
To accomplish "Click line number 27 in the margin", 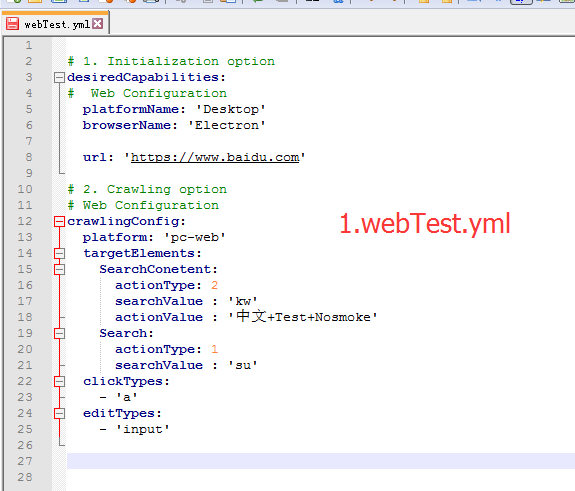I will [x=25, y=461].
